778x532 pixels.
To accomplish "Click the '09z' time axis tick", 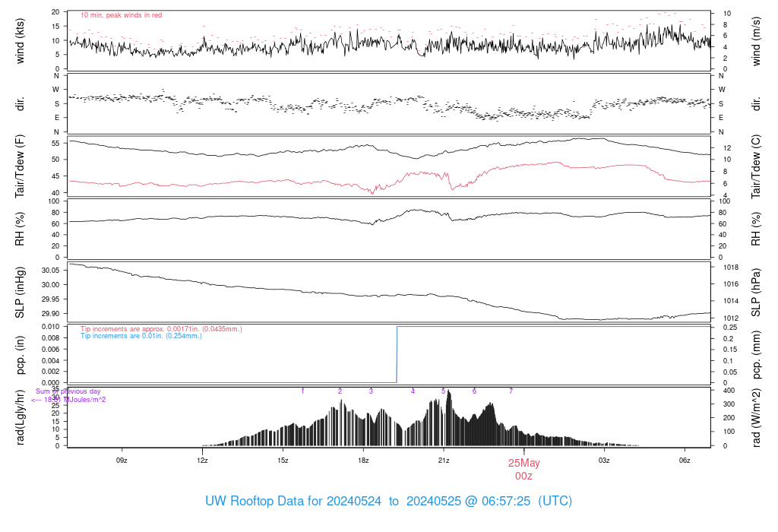I will [122, 461].
